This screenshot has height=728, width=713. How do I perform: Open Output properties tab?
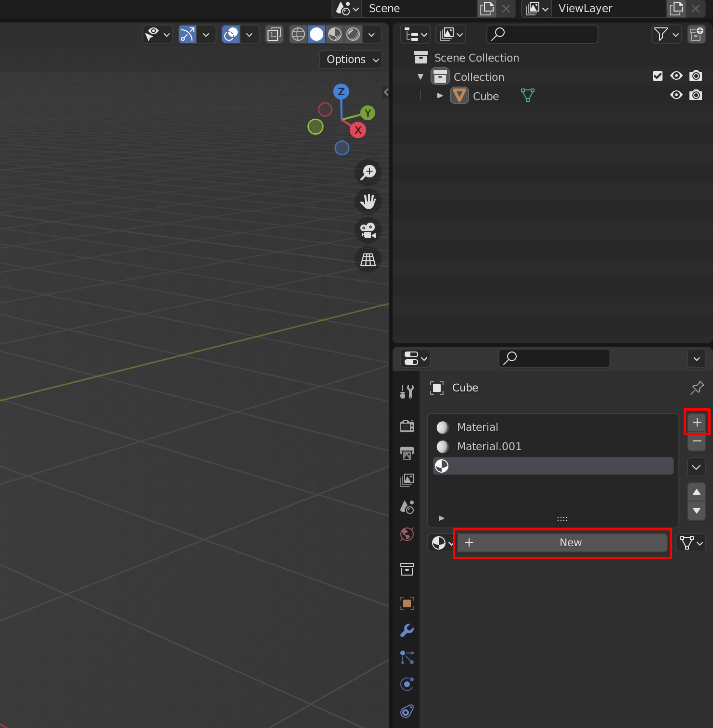pyautogui.click(x=407, y=453)
